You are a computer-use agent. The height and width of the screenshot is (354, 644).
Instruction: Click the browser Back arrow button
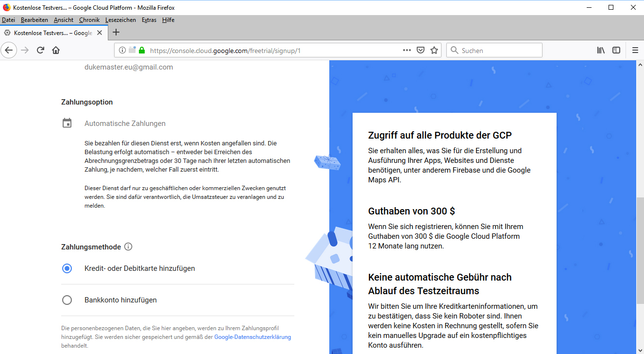9,50
